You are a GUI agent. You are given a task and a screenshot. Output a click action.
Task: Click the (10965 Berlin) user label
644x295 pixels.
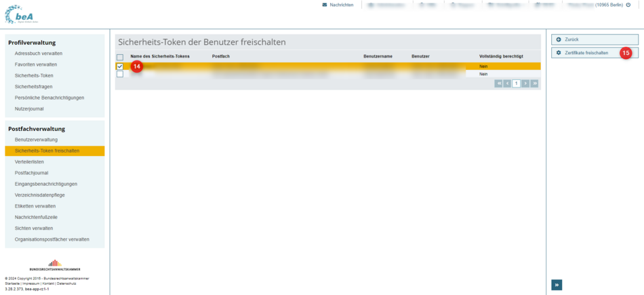point(609,5)
